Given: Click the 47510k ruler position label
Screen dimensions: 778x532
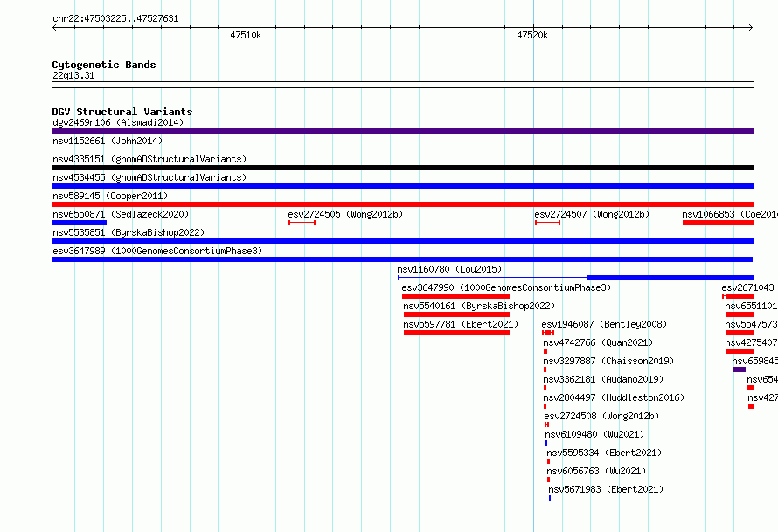Looking at the screenshot, I should click(246, 35).
